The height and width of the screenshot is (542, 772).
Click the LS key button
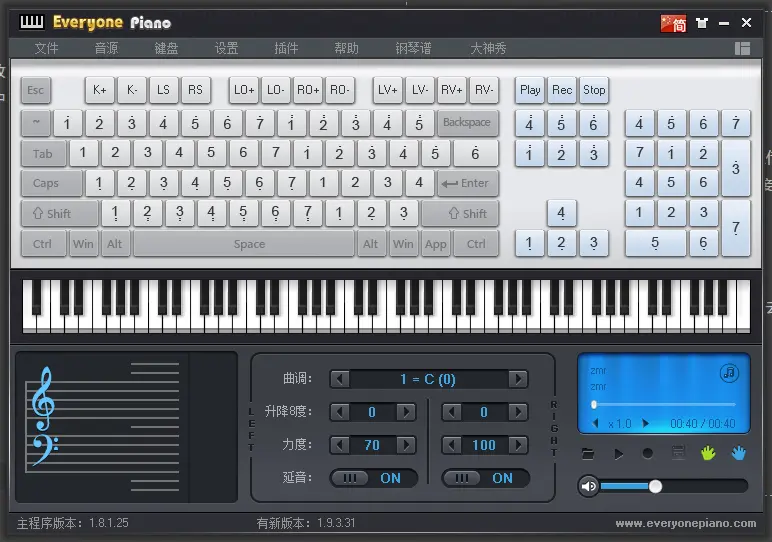coord(163,90)
